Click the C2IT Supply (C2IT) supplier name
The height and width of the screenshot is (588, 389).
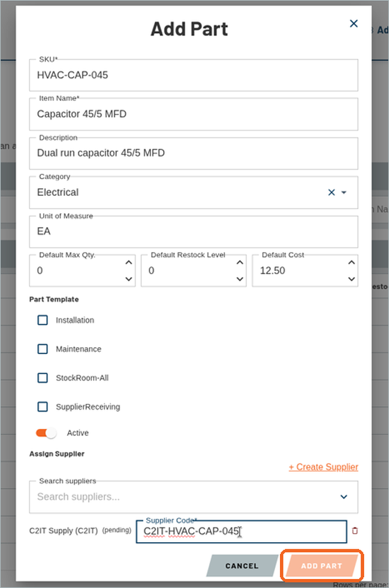63,531
